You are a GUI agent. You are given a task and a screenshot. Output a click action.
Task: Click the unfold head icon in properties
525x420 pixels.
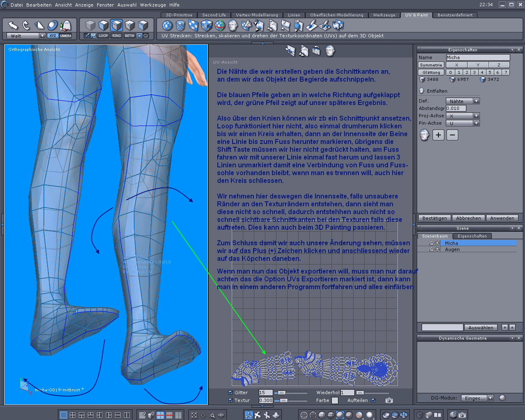[x=425, y=135]
